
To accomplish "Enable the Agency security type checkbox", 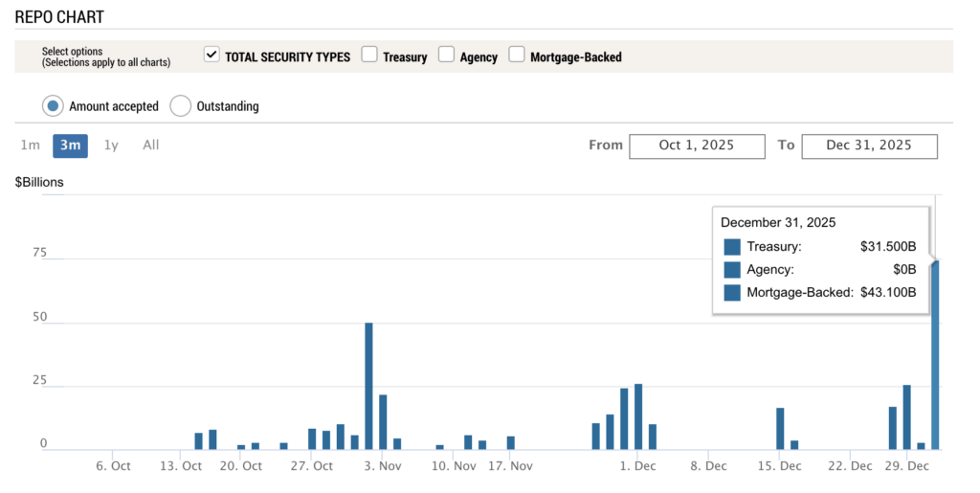I will pyautogui.click(x=446, y=56).
